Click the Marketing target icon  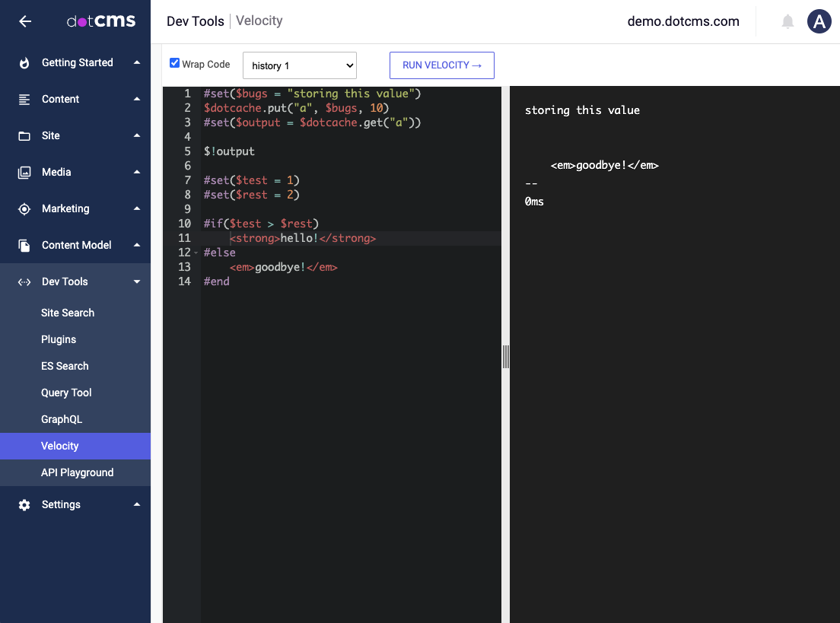(24, 209)
